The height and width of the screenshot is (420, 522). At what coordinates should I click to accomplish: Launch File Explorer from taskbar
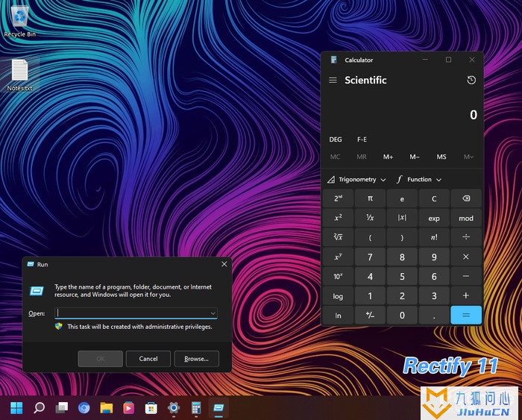[106, 407]
